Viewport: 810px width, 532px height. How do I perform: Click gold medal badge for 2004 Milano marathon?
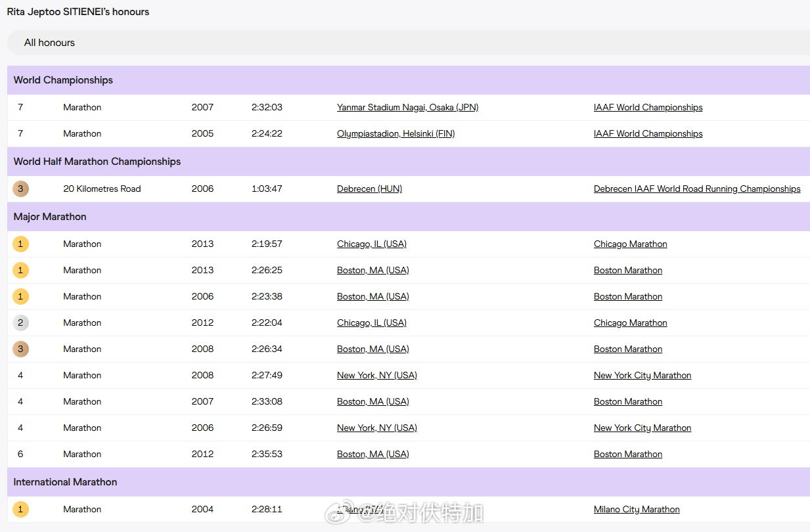20,510
